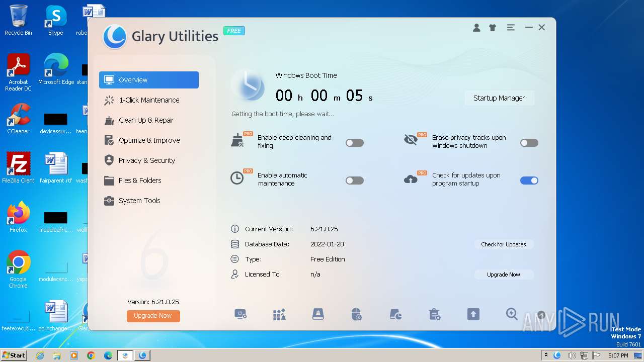Select the Overview tab
The height and width of the screenshot is (362, 644).
[x=149, y=80]
